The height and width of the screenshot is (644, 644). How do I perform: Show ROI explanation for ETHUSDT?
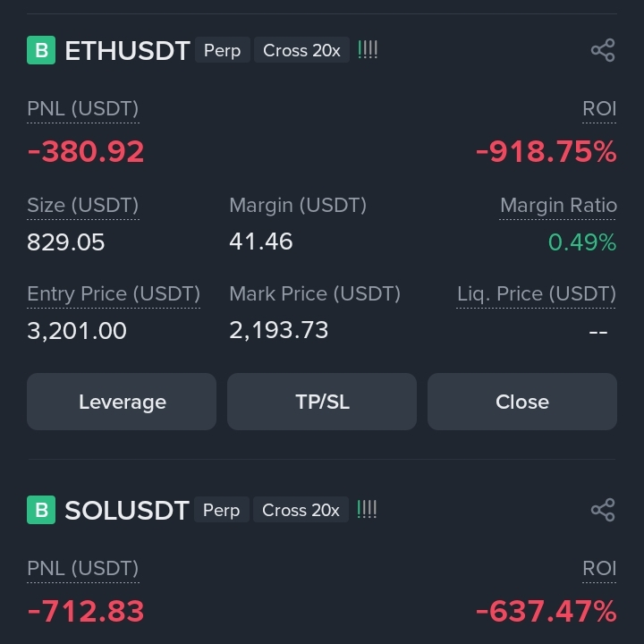click(599, 109)
